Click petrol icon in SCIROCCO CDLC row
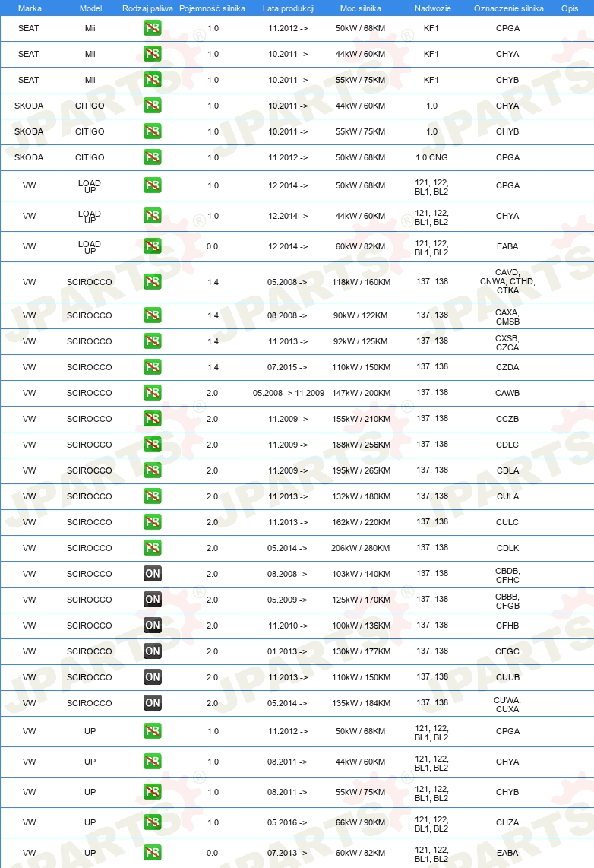Image resolution: width=594 pixels, height=868 pixels. pyautogui.click(x=152, y=445)
